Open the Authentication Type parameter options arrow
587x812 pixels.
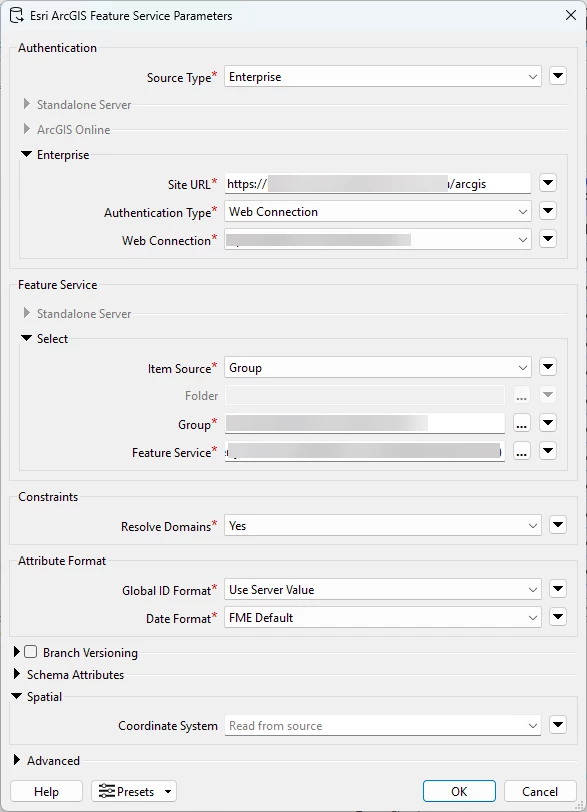tap(548, 211)
